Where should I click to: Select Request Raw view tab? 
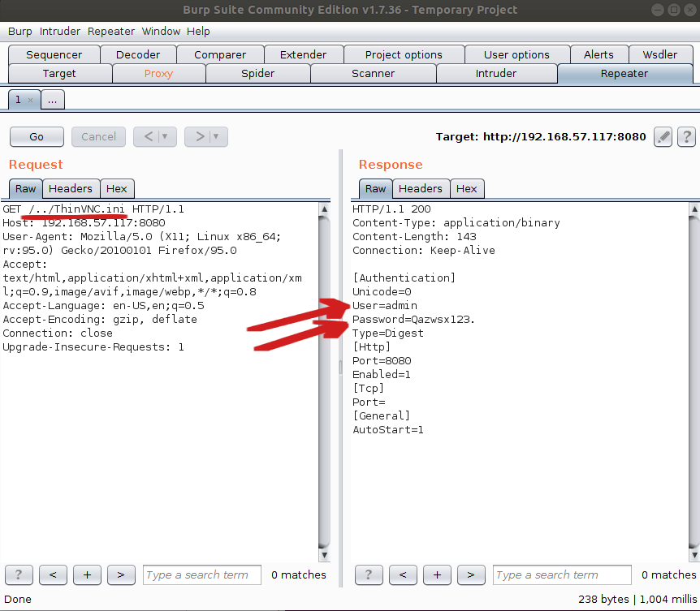pyautogui.click(x=25, y=188)
